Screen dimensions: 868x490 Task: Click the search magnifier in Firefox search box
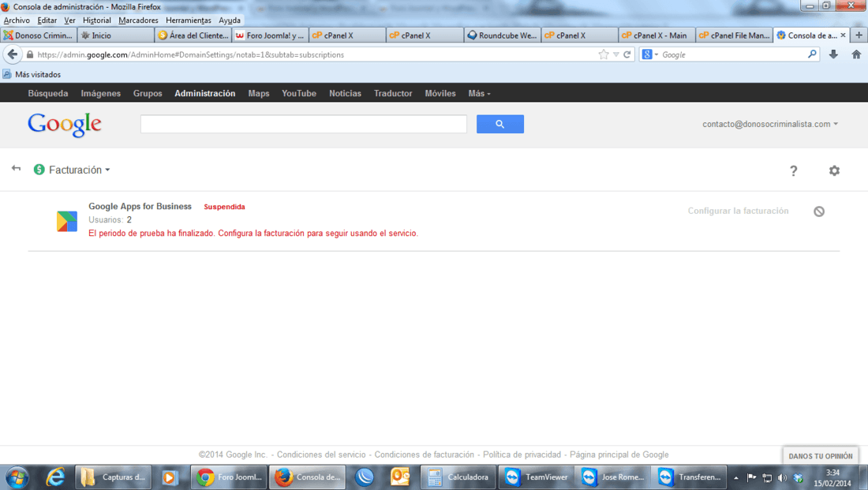(x=812, y=54)
